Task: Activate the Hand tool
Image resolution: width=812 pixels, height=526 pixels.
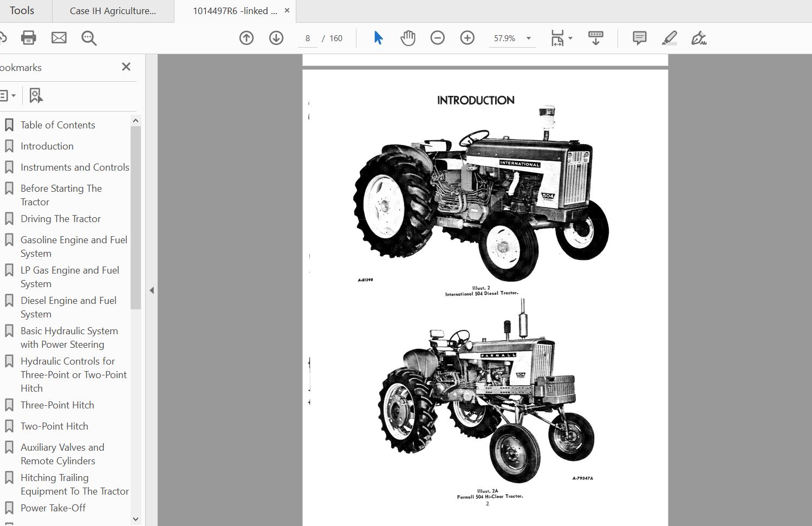Action: click(x=408, y=38)
